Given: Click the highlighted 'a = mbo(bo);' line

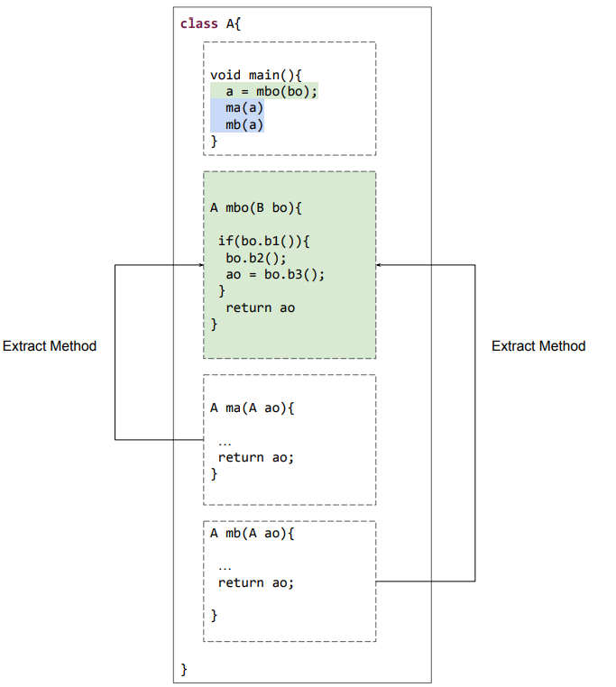Looking at the screenshot, I should (264, 91).
